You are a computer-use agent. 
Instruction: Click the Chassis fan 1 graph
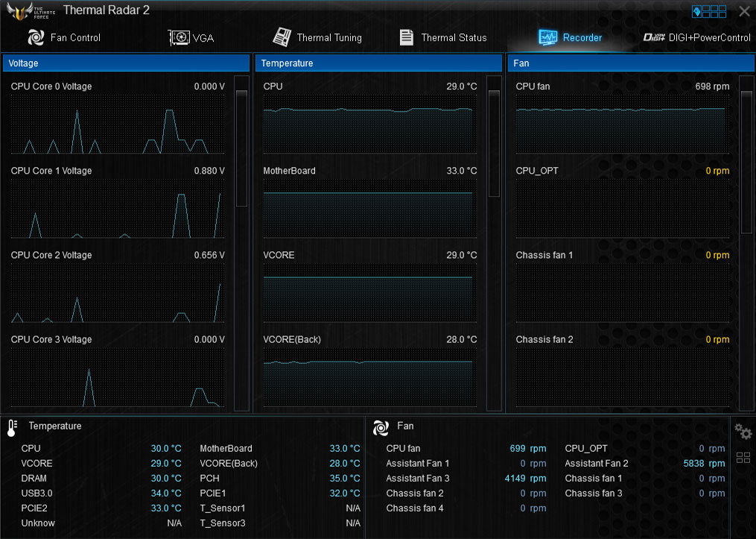[x=623, y=293]
